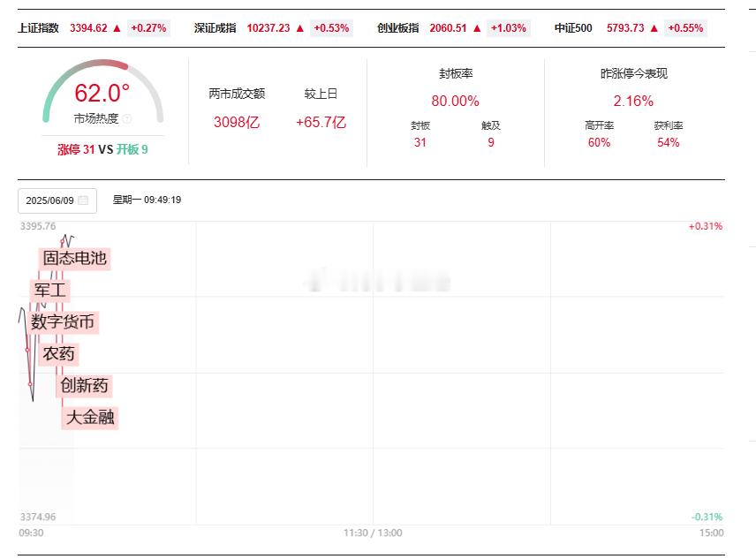Click the 3098亿 turnover value

tap(237, 122)
